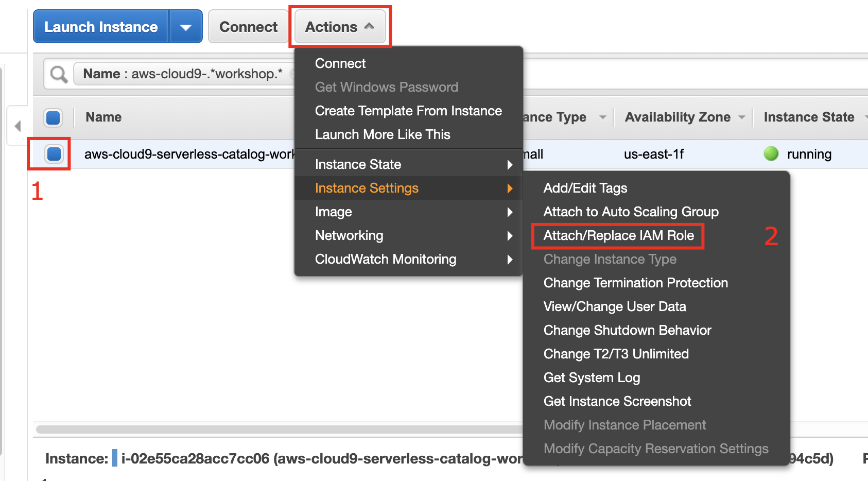This screenshot has height=481, width=868.
Task: Select Get Instance Screenshot
Action: pos(617,401)
